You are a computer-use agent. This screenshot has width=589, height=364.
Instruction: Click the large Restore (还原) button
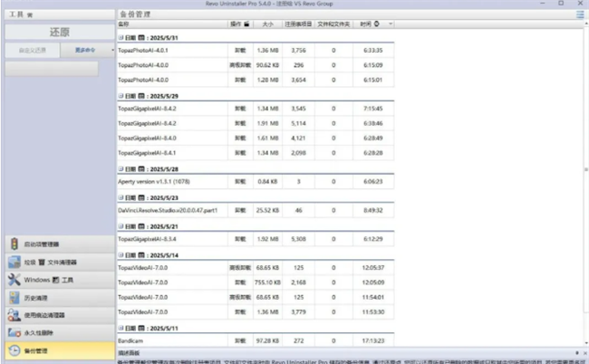(60, 32)
